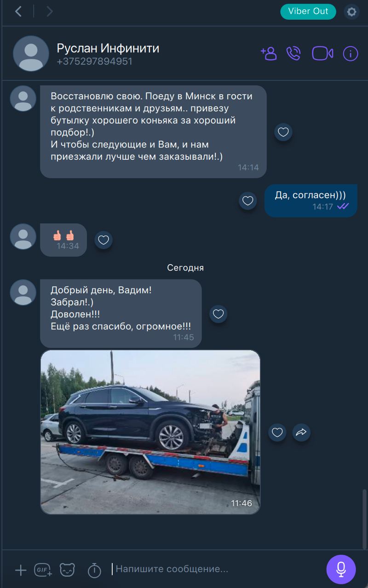
Task: Like the 14:14 cognac message
Action: coord(283,132)
